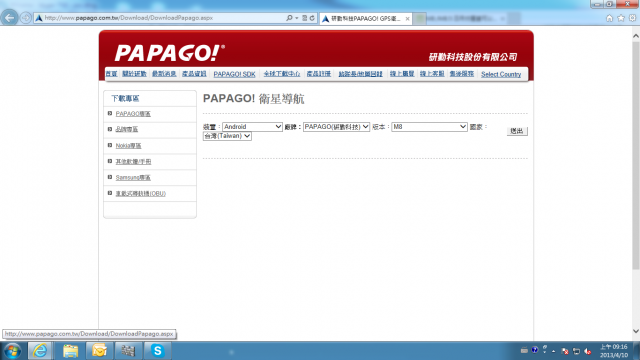Open the 全球下載中心 navigation link
Viewport: 640px width, 360px height.
click(282, 74)
